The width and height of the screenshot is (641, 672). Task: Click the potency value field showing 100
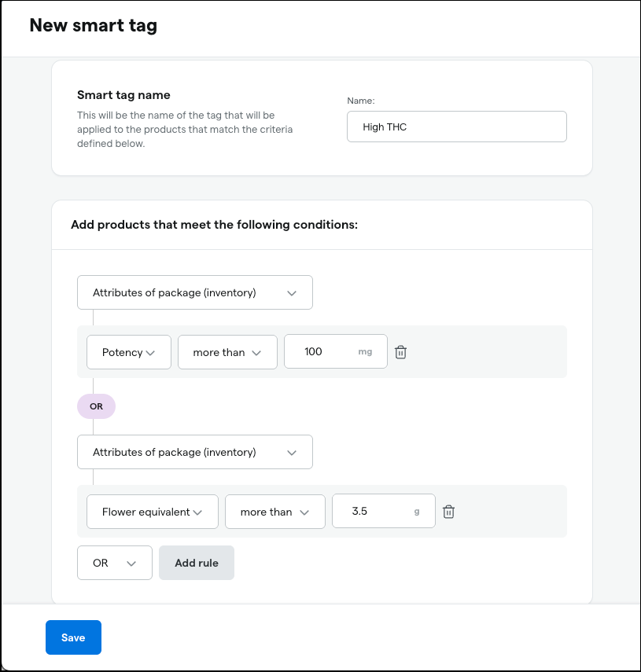click(335, 351)
